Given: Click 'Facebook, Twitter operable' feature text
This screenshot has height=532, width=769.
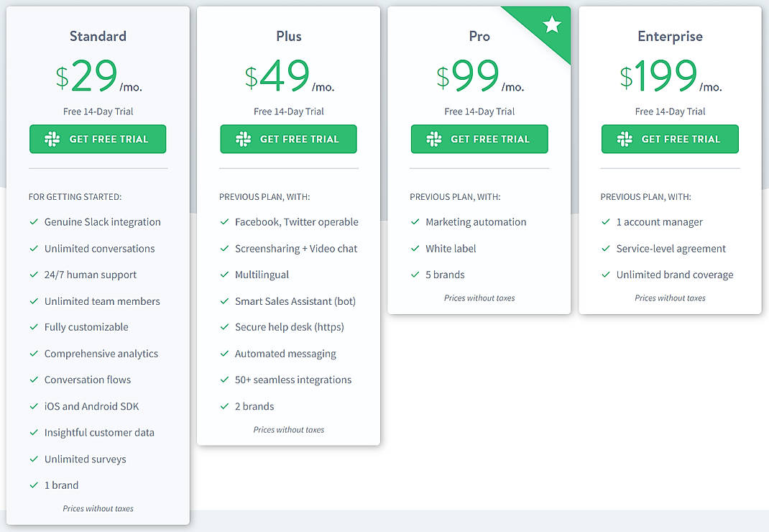Looking at the screenshot, I should [x=297, y=222].
